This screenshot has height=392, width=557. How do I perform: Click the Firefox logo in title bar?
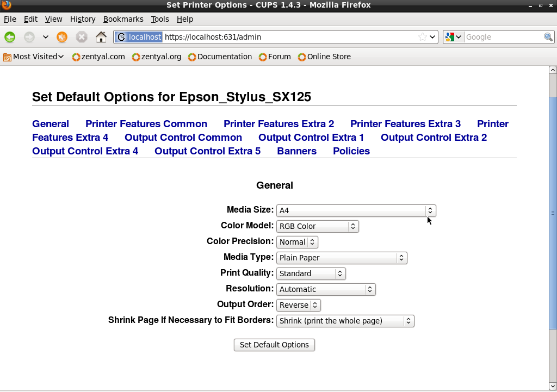pyautogui.click(x=6, y=4)
